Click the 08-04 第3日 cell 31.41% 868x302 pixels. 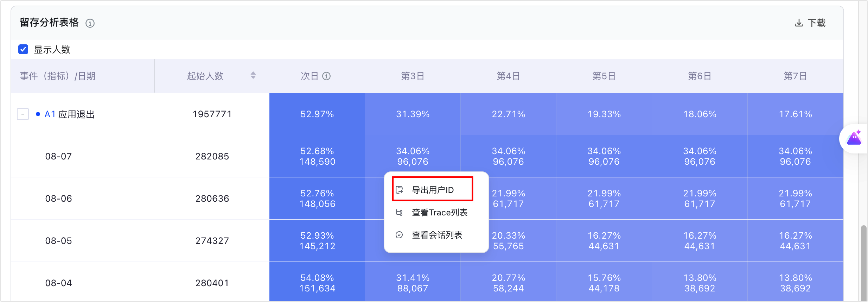point(413,282)
